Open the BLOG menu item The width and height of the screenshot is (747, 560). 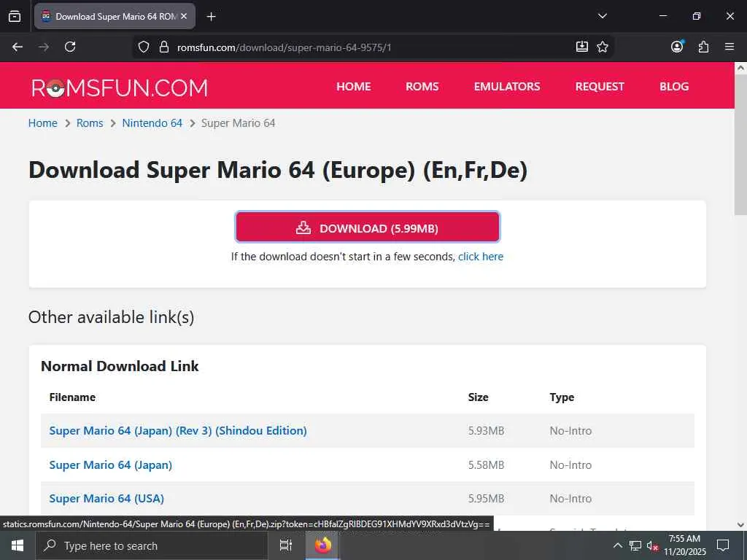coord(674,87)
